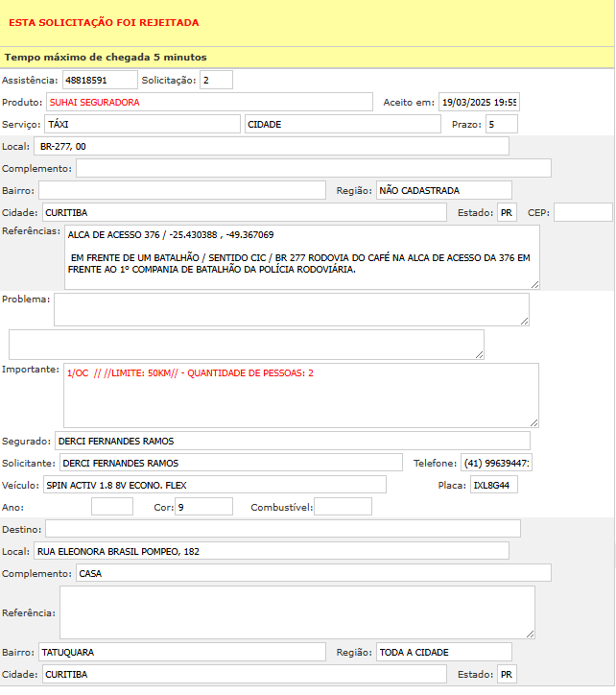Select the Serviço field showing TÁXI
This screenshot has height=695, width=616.
tap(141, 124)
